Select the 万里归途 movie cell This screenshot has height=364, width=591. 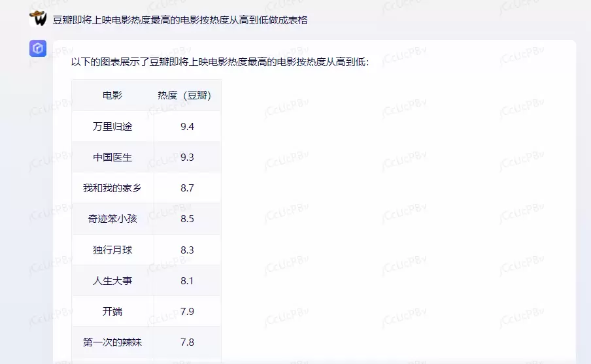[x=112, y=126]
